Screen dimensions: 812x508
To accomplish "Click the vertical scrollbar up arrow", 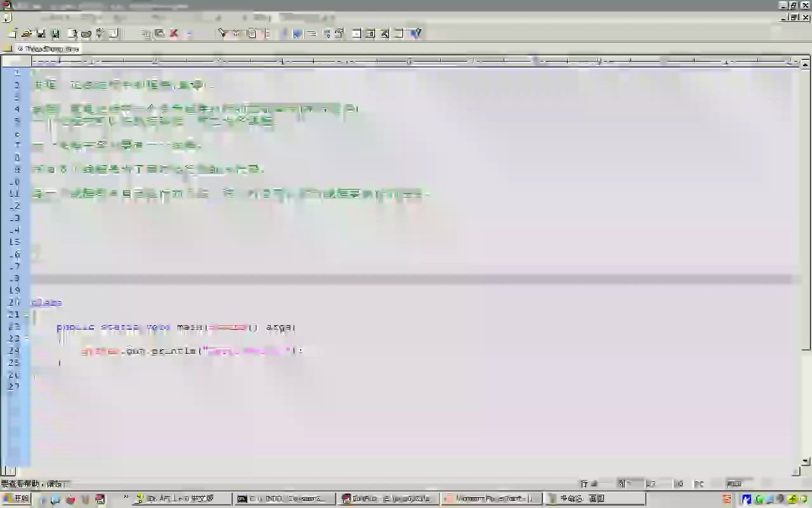I will [x=806, y=64].
